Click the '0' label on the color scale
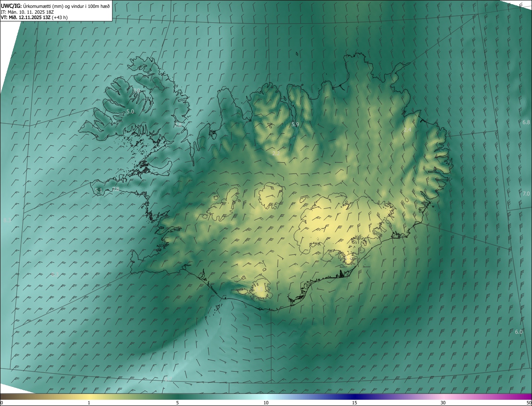Image resolution: width=532 pixels, height=406 pixels. point(2,403)
